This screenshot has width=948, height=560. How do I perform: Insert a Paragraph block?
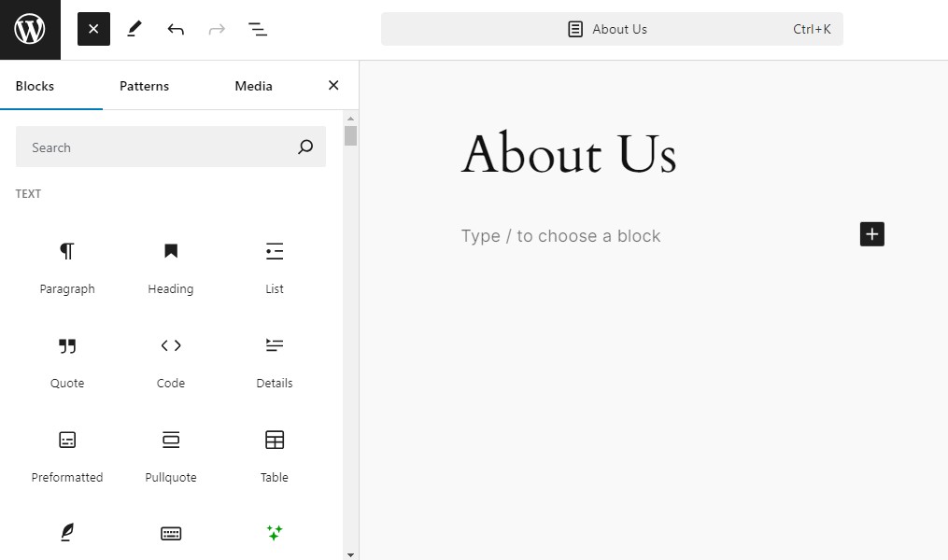[67, 268]
